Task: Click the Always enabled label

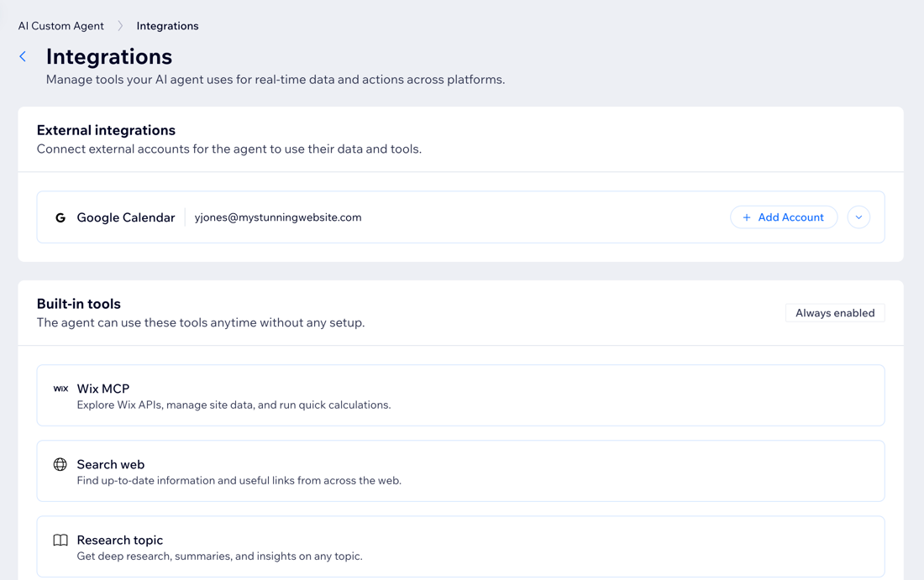Action: (835, 312)
